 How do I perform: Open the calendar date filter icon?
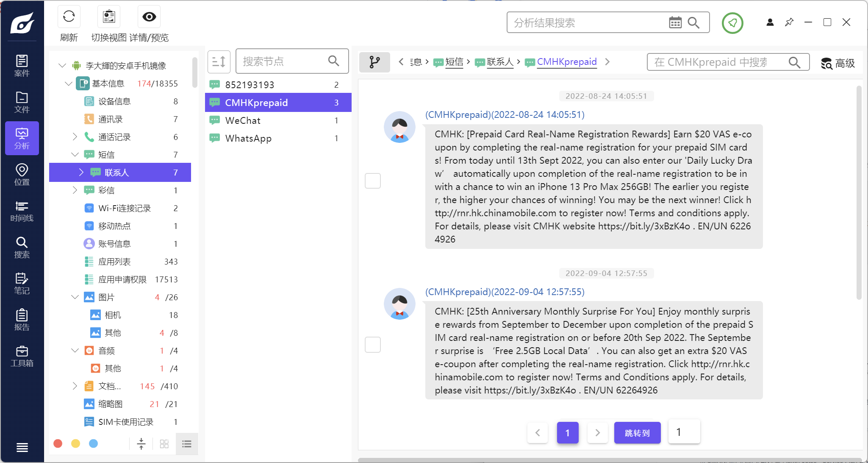[675, 22]
